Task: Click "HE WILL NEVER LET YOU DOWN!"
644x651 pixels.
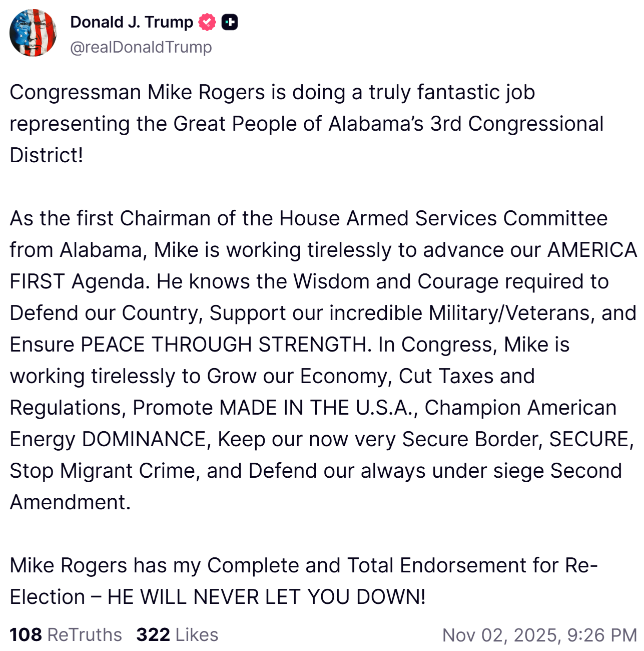Action: pos(266,597)
